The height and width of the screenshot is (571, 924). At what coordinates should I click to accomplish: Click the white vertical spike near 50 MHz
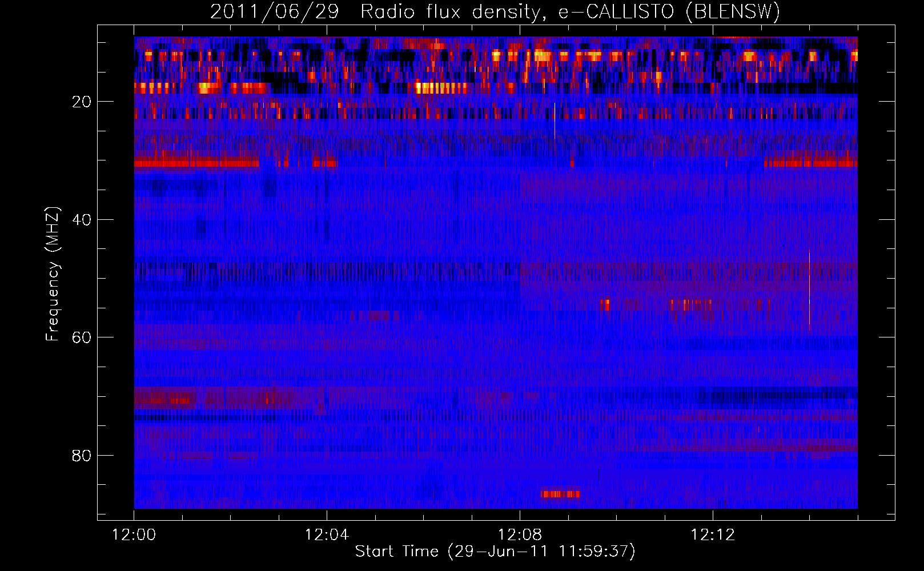click(809, 290)
